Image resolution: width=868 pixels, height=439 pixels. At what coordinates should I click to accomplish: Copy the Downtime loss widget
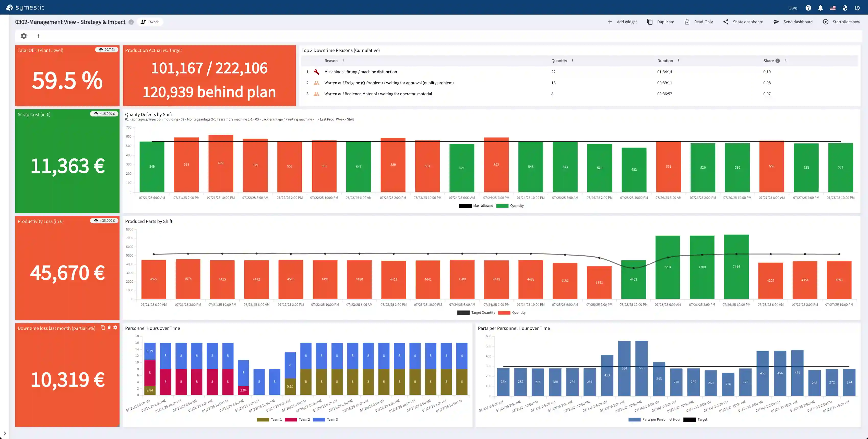103,327
